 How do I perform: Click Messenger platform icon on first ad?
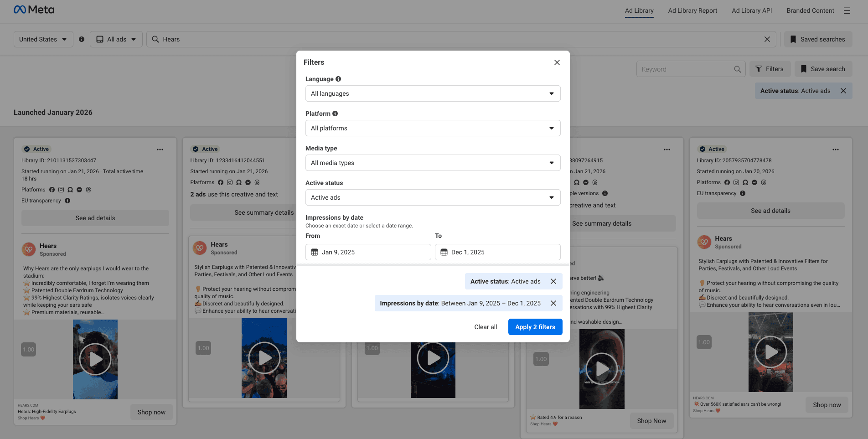pos(79,190)
